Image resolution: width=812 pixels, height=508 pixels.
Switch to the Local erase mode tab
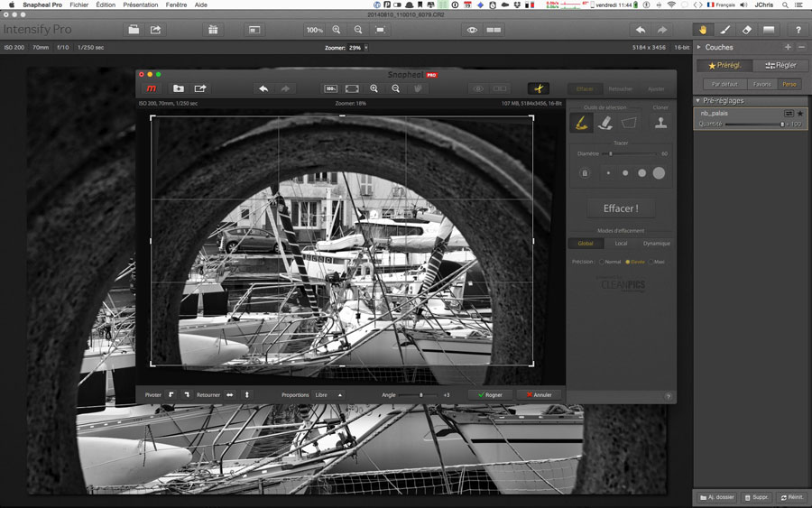621,244
